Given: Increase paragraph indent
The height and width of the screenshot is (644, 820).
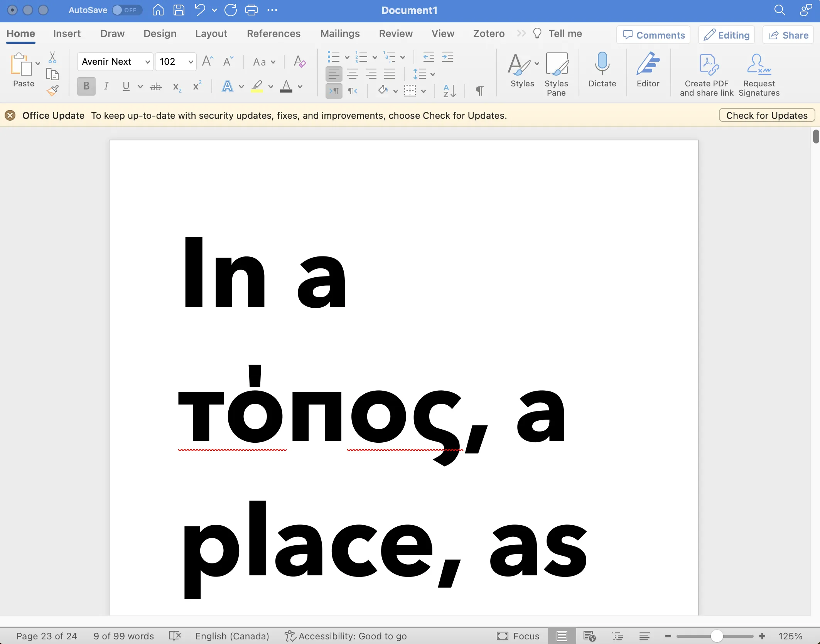Looking at the screenshot, I should coord(447,57).
